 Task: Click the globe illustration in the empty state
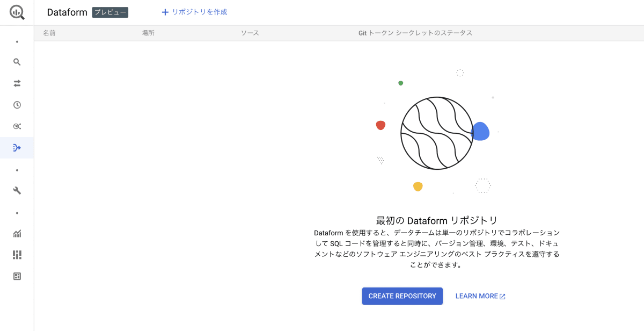click(x=437, y=133)
